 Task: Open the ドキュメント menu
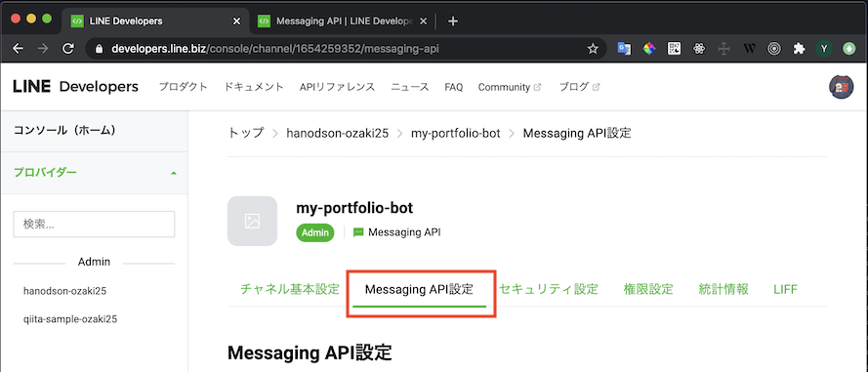coord(254,87)
